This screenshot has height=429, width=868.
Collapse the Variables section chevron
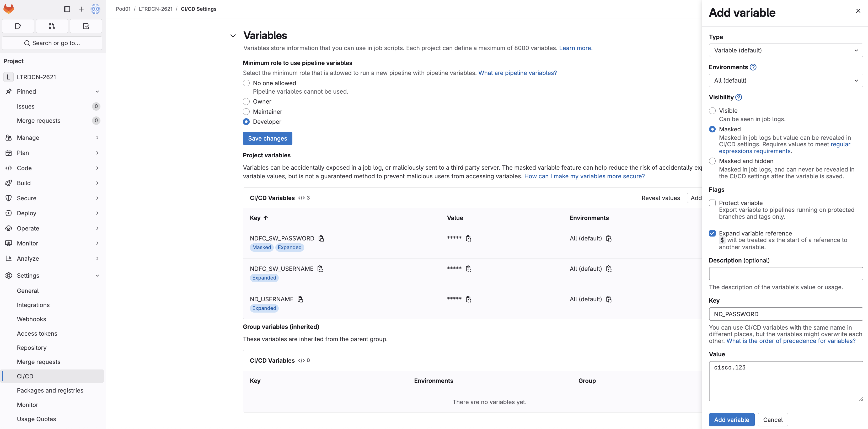coord(233,36)
